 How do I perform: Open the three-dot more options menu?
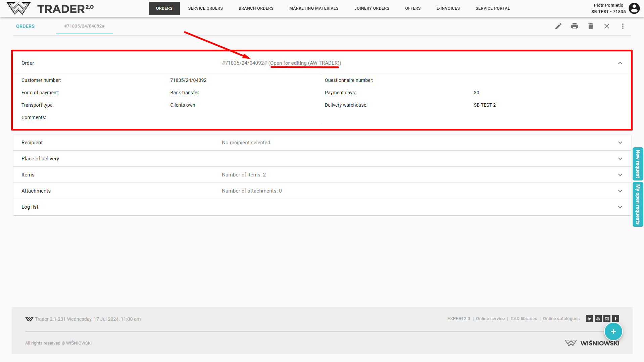tap(623, 26)
